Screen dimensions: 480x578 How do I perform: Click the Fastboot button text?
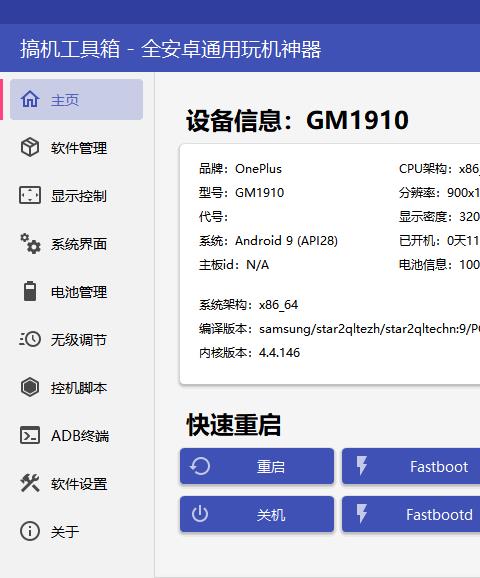click(x=439, y=467)
